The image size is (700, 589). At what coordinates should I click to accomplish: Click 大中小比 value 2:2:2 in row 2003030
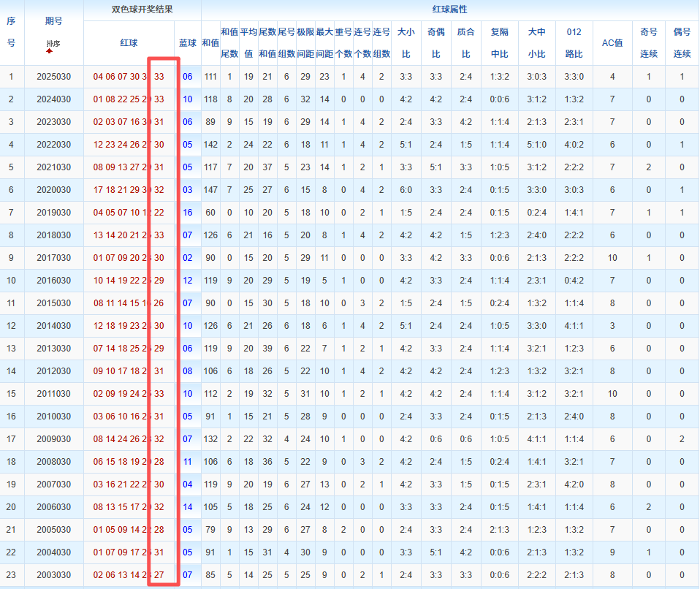click(536, 574)
